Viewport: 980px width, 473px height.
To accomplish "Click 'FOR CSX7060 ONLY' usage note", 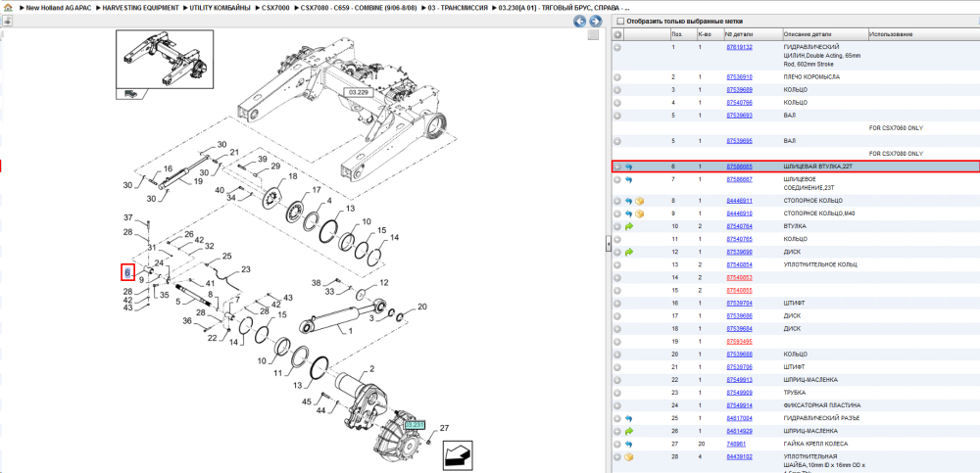I will [x=897, y=128].
